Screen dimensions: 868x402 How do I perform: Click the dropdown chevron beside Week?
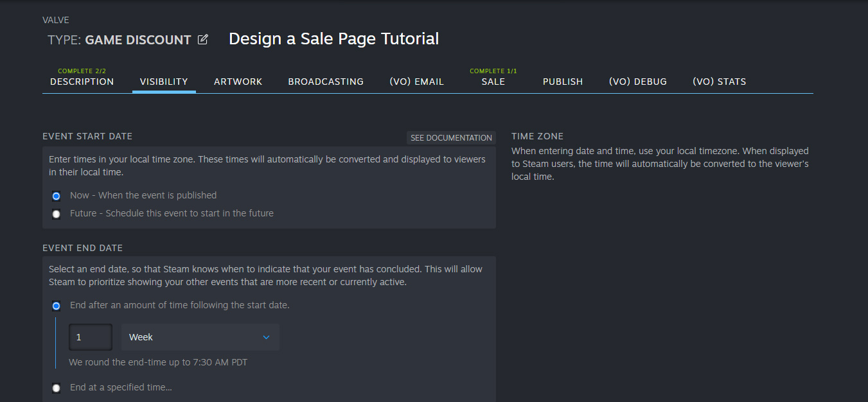[266, 336]
